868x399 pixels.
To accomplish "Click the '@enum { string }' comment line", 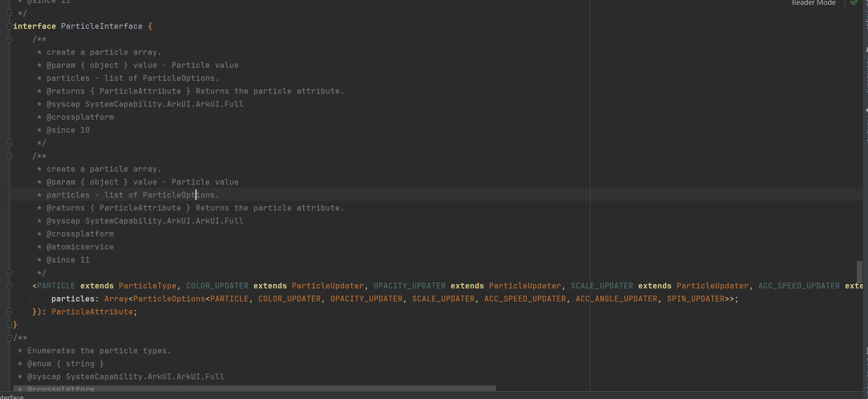I will [x=65, y=364].
